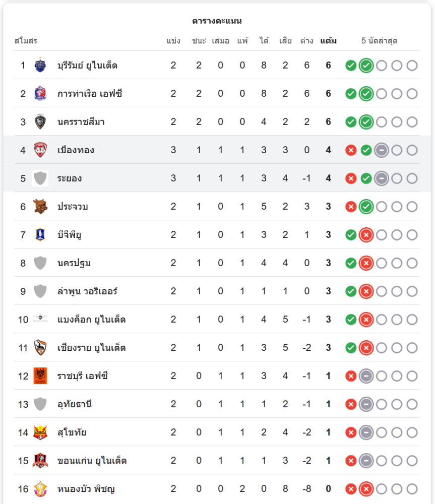Sort table by แต้ม column header
Image resolution: width=435 pixels, height=504 pixels.
[329, 41]
